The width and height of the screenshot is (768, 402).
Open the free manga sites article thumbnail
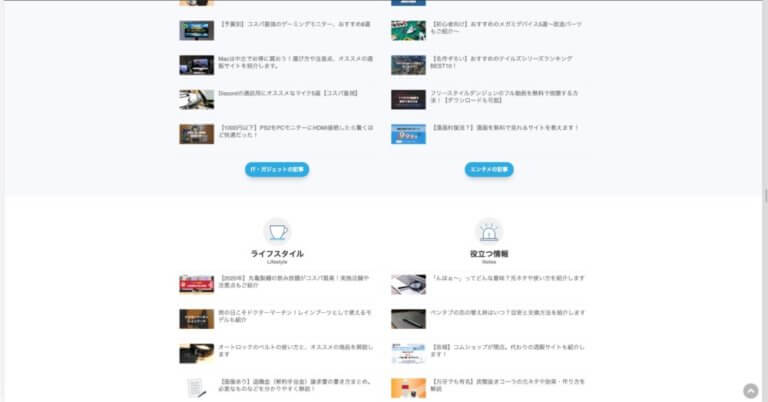coord(408,134)
